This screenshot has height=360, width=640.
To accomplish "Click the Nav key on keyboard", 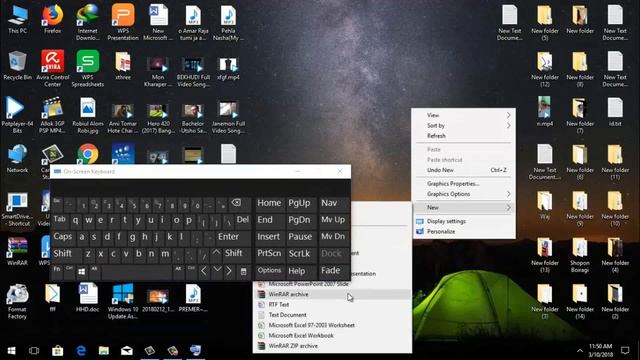I will [333, 203].
